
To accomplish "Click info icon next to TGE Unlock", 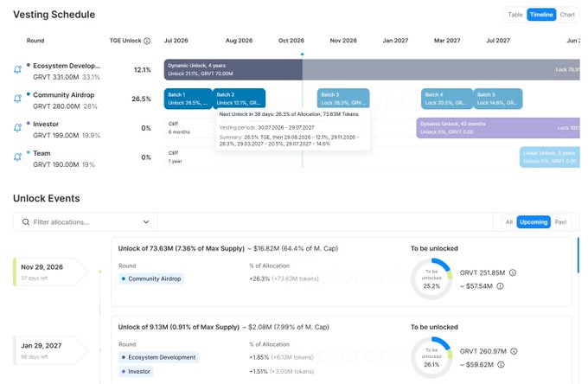I will point(147,41).
